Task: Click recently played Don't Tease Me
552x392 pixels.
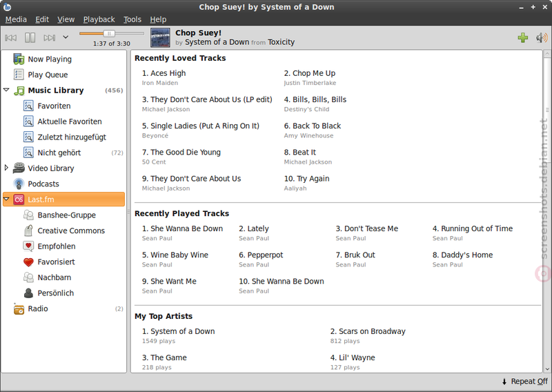Action: coord(367,228)
